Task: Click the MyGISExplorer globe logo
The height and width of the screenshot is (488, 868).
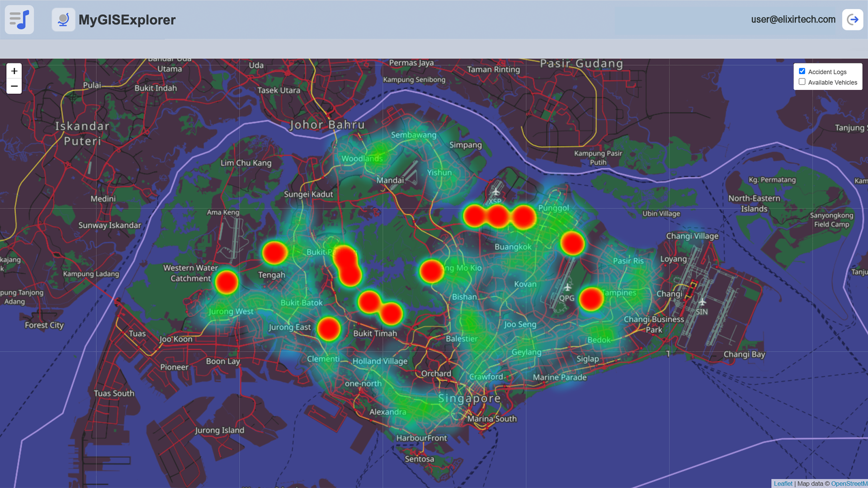Action: (x=63, y=19)
